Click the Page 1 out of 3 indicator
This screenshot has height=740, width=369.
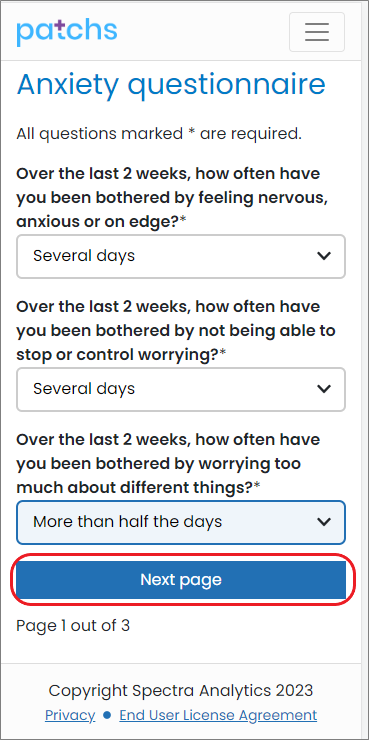point(73,626)
